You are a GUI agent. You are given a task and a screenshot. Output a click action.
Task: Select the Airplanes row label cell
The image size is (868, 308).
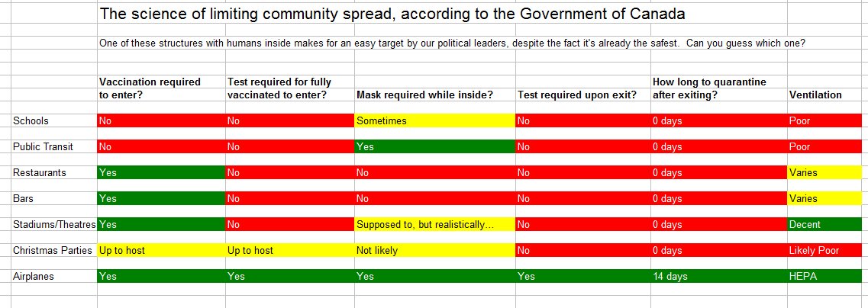[53, 276]
